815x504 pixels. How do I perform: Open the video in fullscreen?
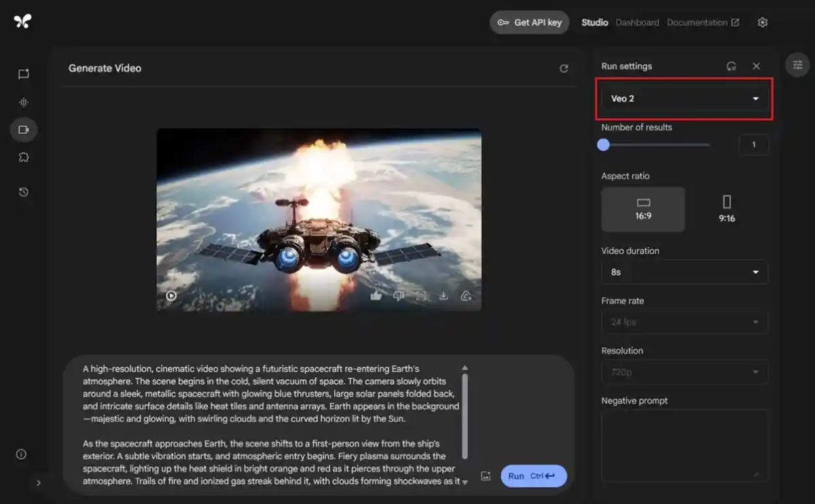point(421,295)
